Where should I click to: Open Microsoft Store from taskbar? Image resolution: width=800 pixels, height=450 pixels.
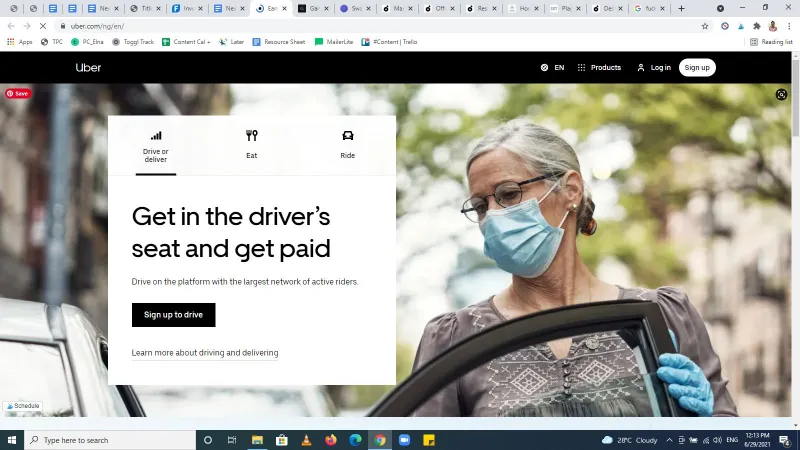click(x=282, y=440)
